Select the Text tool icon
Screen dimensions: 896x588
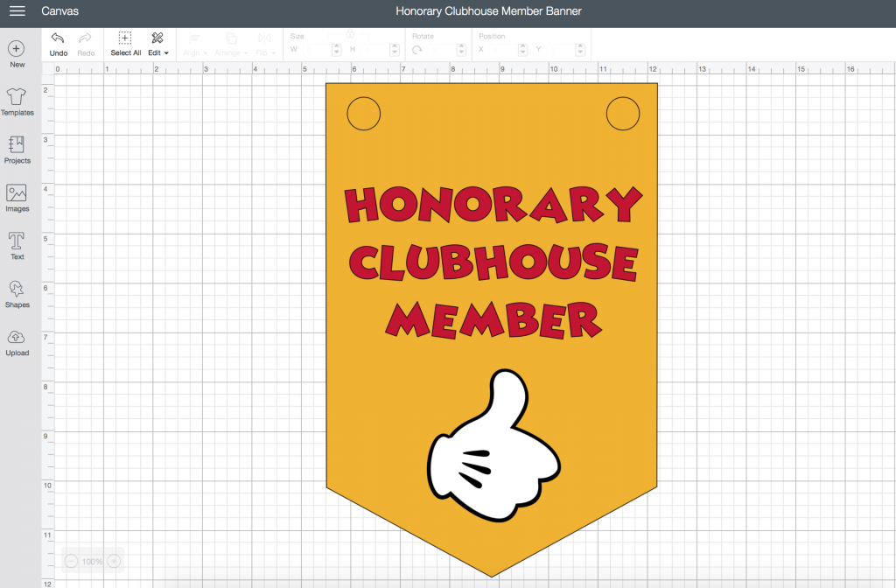click(17, 241)
